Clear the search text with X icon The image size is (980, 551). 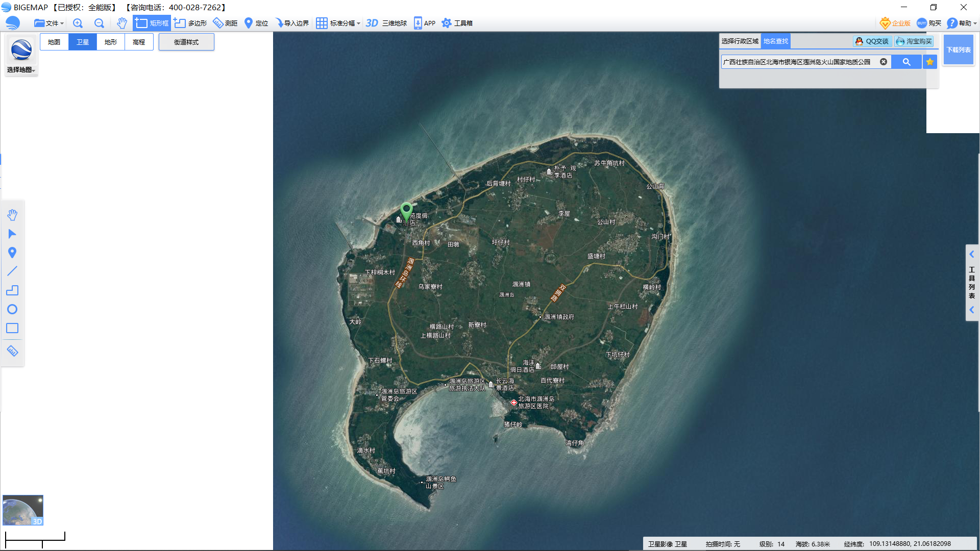tap(884, 62)
